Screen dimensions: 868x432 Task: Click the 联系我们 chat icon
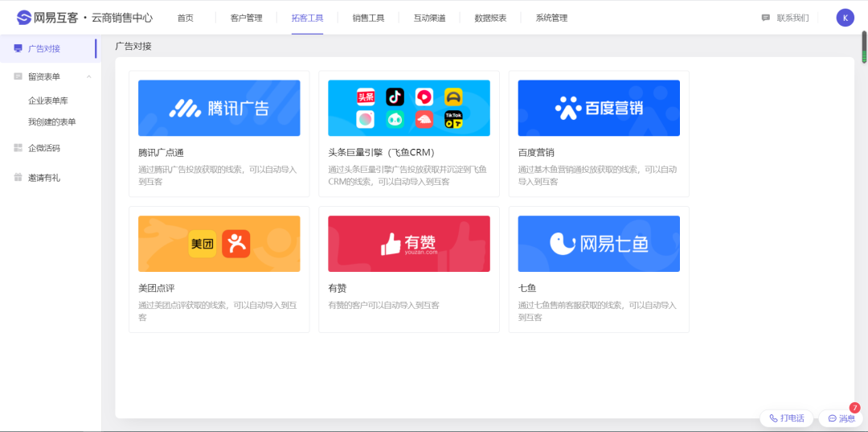pyautogui.click(x=765, y=18)
